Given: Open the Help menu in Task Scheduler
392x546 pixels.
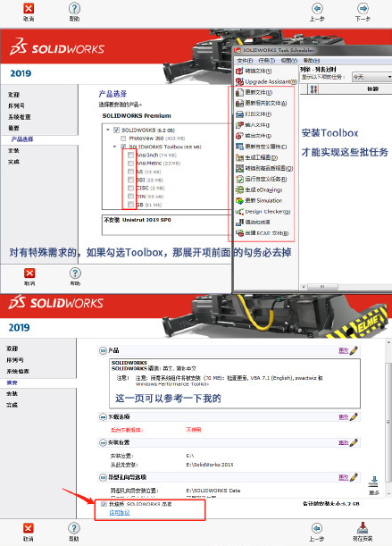Looking at the screenshot, I should 312,61.
